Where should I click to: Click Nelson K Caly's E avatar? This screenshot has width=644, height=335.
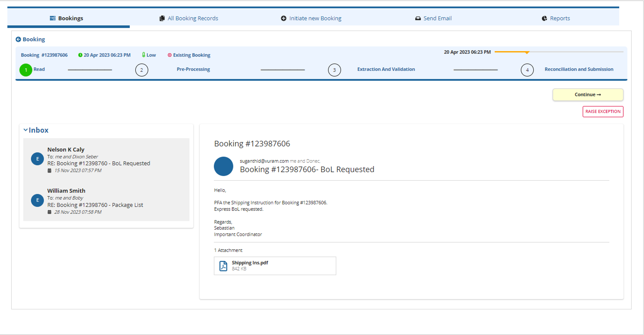(x=38, y=159)
